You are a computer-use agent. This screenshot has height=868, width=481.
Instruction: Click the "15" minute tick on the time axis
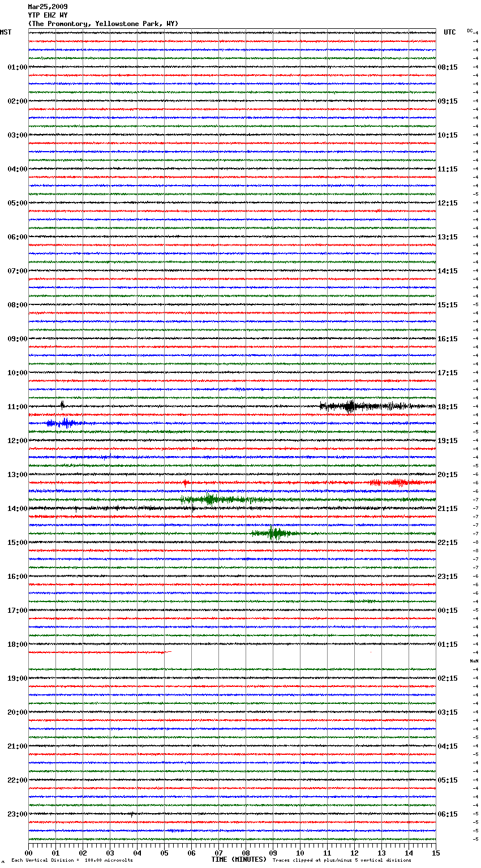[x=436, y=853]
